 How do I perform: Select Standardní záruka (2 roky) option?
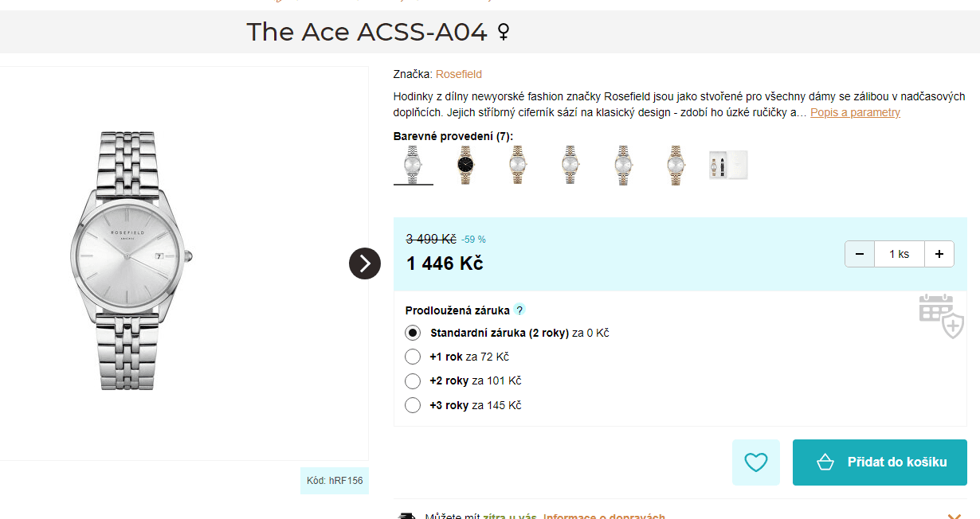click(x=413, y=333)
